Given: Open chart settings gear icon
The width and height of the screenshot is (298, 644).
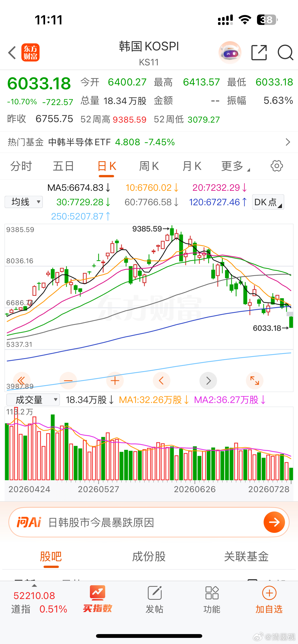Looking at the screenshot, I should coord(277,166).
